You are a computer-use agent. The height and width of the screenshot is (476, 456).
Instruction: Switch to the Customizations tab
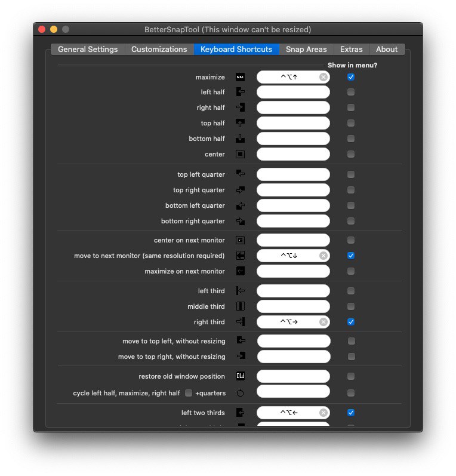tap(159, 49)
